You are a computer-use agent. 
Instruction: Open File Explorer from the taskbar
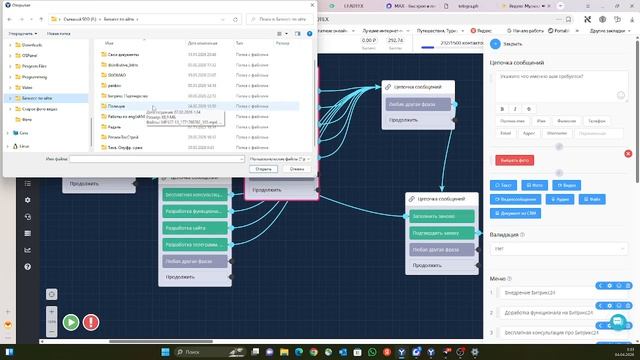[x=284, y=352]
